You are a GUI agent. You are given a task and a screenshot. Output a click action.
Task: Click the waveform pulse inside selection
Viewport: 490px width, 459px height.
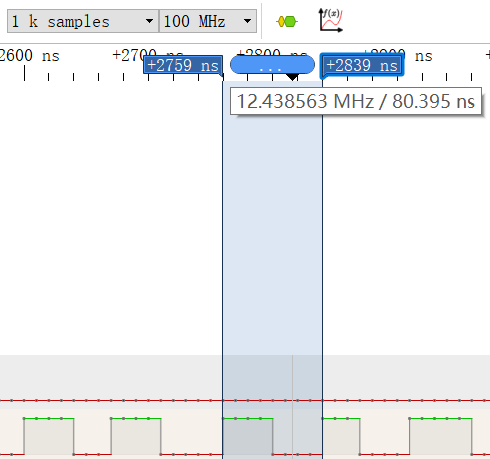coord(248,436)
